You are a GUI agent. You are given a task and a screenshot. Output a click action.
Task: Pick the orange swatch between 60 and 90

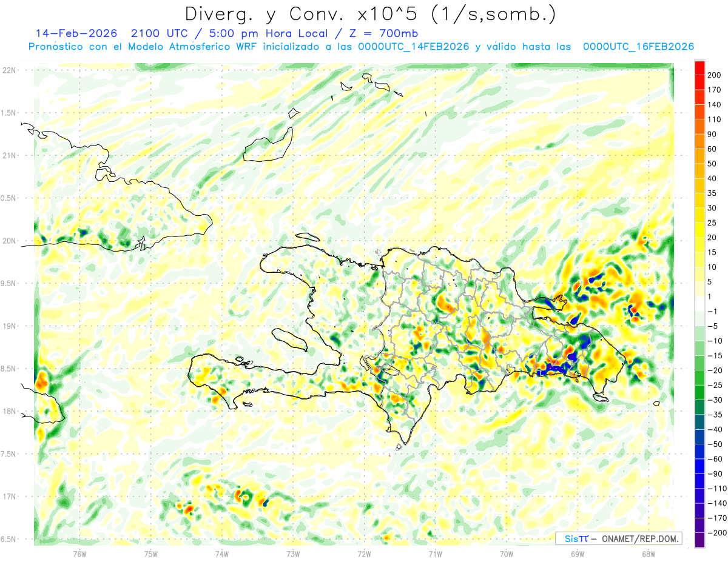click(699, 141)
